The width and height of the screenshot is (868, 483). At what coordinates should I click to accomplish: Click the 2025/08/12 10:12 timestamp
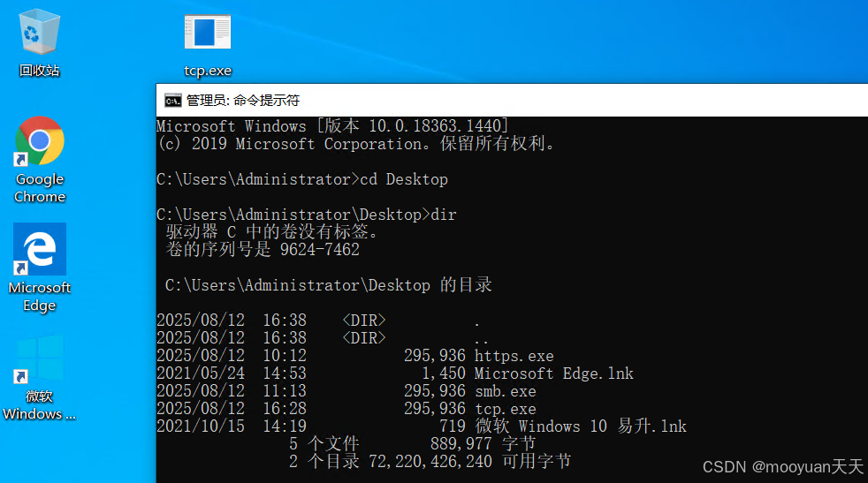click(232, 356)
